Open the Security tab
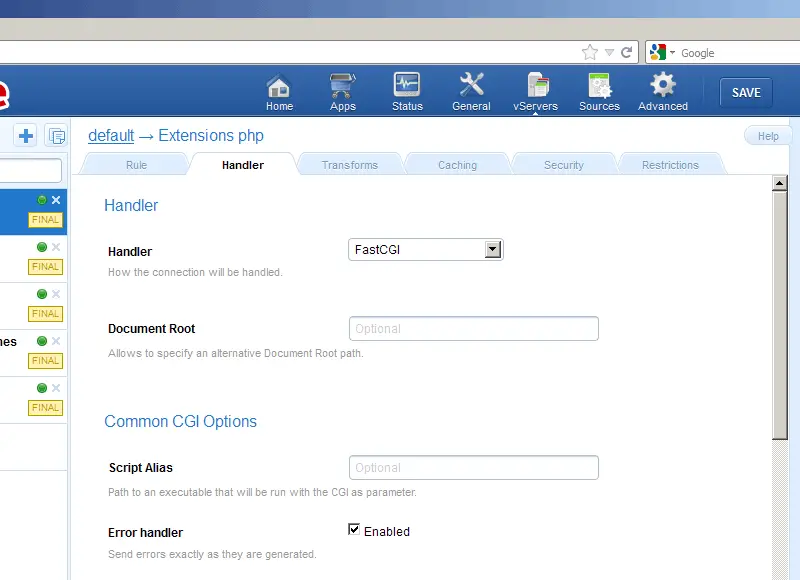Image resolution: width=800 pixels, height=580 pixels. [563, 165]
